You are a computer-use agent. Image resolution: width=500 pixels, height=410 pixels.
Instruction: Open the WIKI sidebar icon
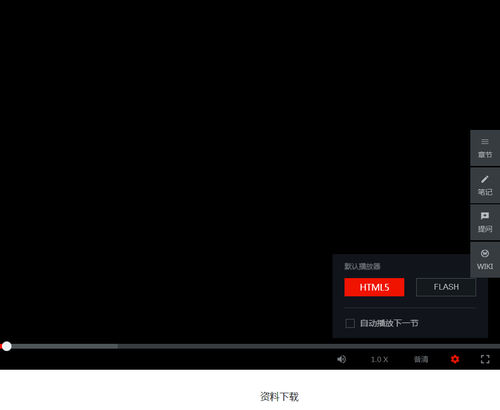pos(485,260)
